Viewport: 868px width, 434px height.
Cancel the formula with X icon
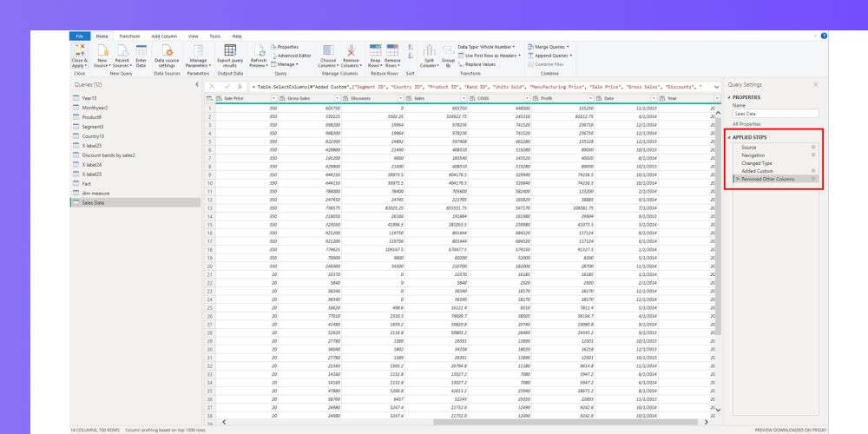point(212,87)
